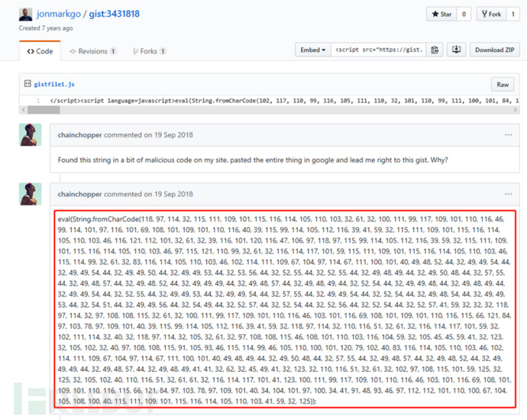Open chainchopper name on the second comment
The height and width of the screenshot is (420, 527).
tap(79, 194)
